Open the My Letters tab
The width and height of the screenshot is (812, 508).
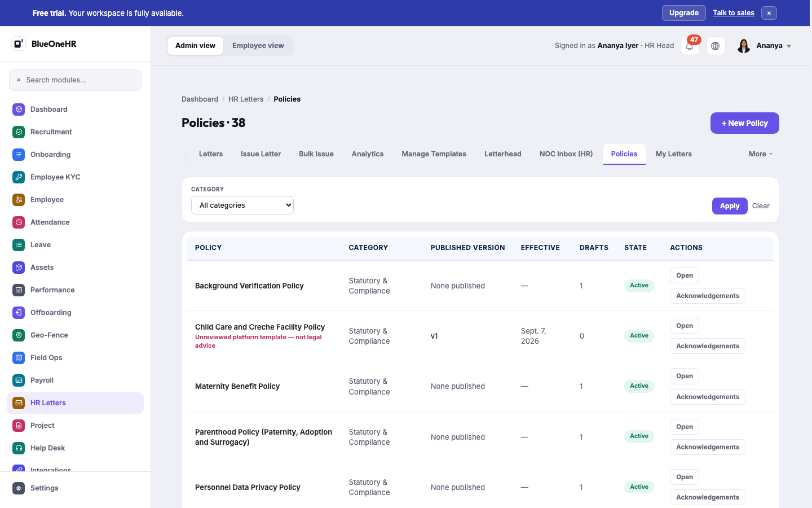tap(673, 154)
